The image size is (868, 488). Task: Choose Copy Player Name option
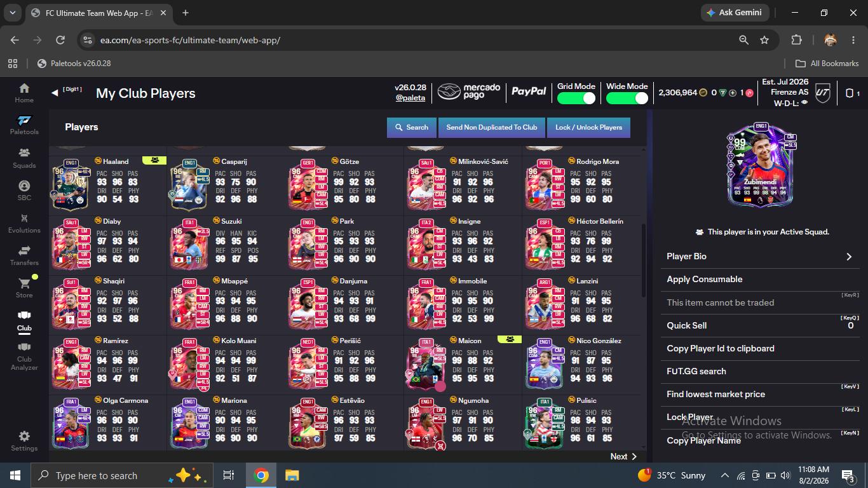pos(760,440)
